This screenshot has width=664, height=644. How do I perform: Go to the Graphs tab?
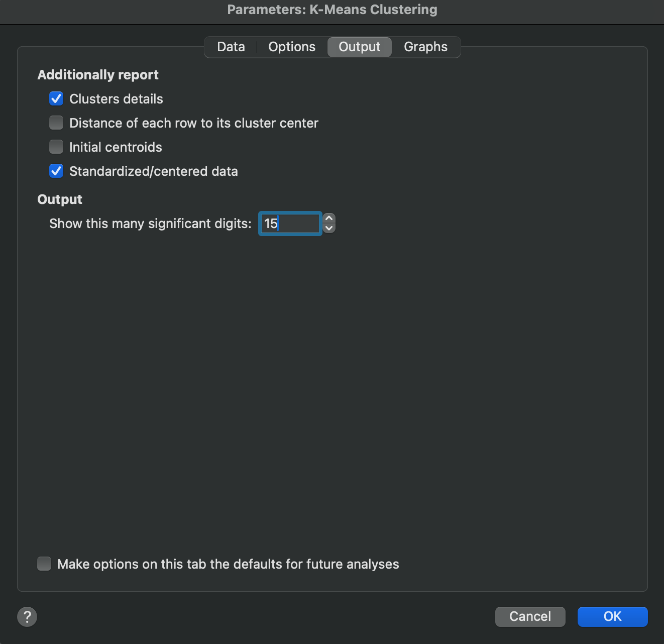(425, 47)
